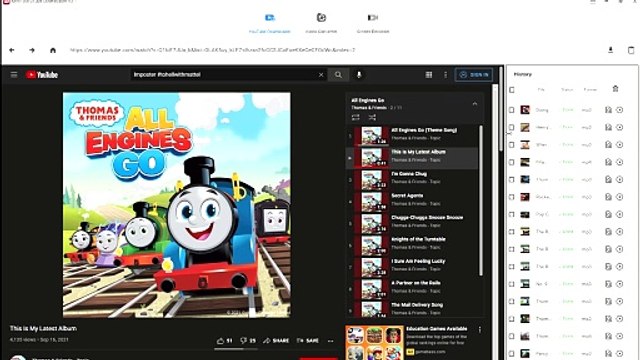Click the SAVE button under the video
640x360 pixels.
pos(308,340)
